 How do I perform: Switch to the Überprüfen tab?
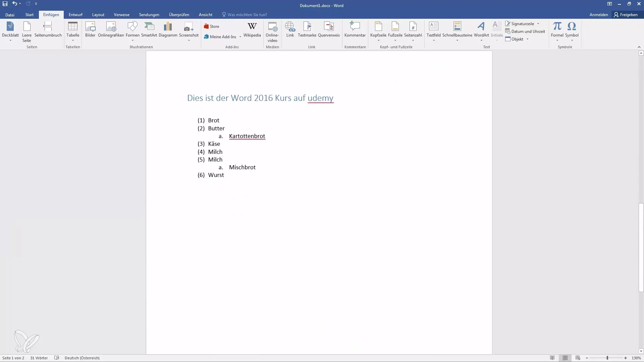pos(179,15)
